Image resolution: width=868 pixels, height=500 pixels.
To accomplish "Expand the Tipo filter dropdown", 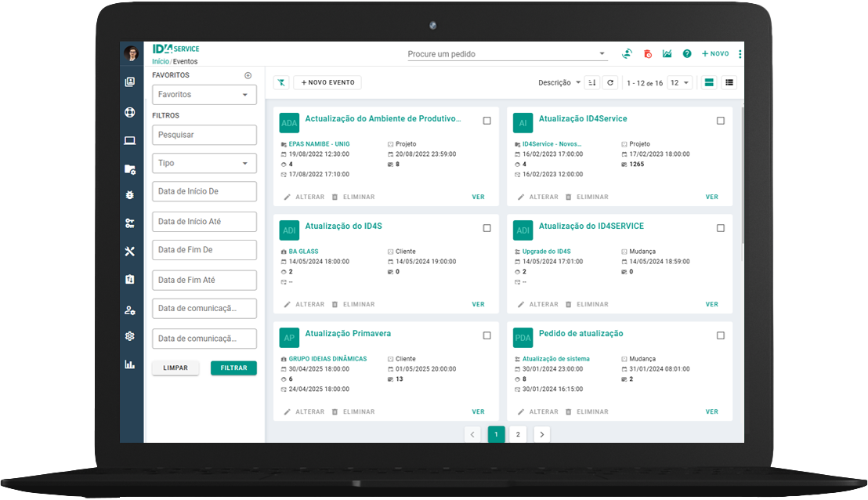I will coord(204,163).
